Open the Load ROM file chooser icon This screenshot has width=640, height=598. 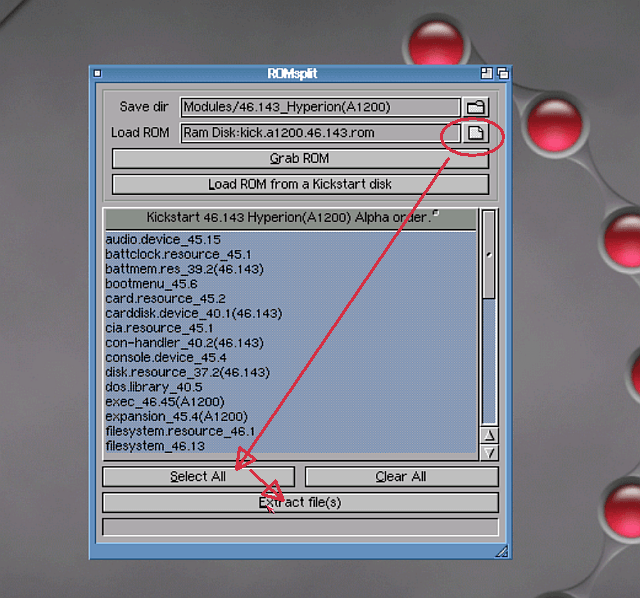[x=476, y=133]
